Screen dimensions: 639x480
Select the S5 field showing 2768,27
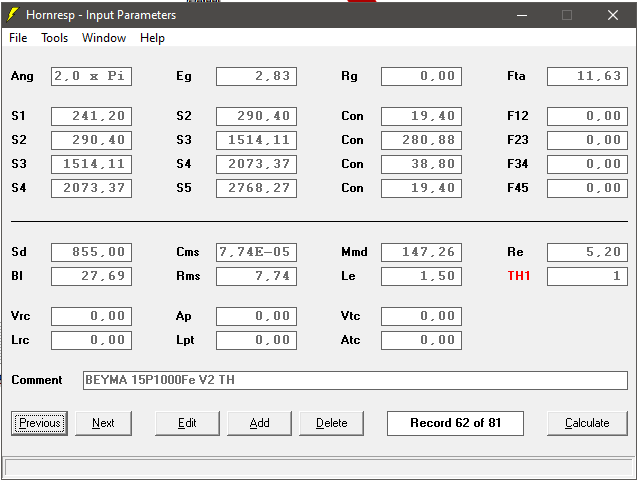tap(256, 188)
